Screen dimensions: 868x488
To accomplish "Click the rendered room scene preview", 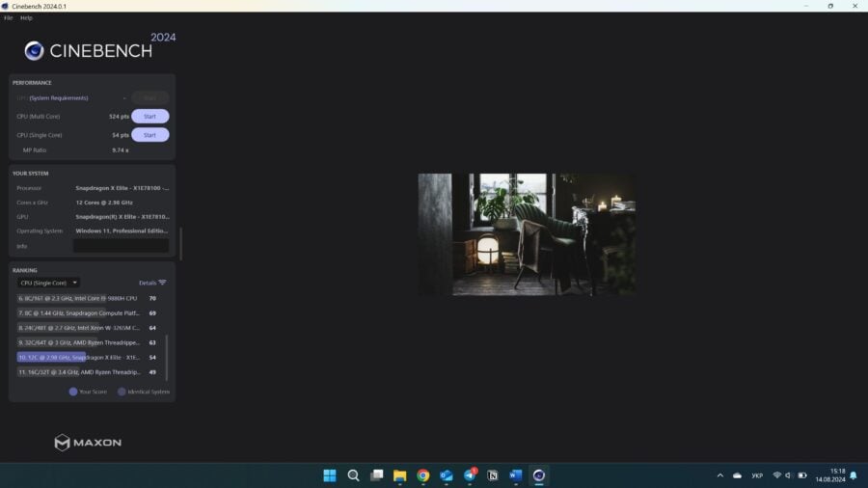I will pyautogui.click(x=527, y=234).
